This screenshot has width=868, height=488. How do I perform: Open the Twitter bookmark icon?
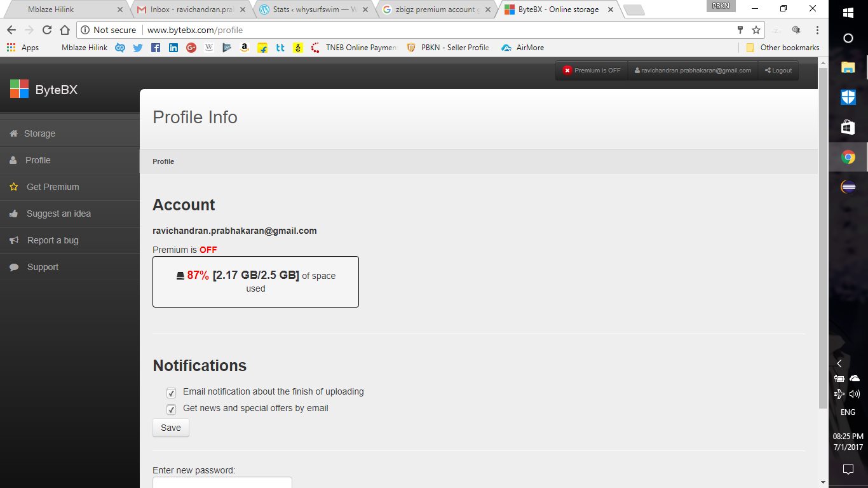pos(138,48)
